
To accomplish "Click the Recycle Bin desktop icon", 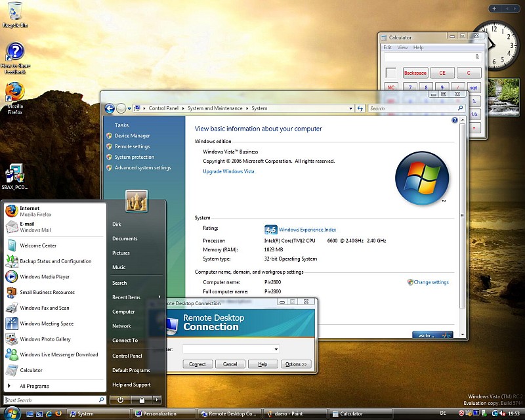I will coord(14,12).
